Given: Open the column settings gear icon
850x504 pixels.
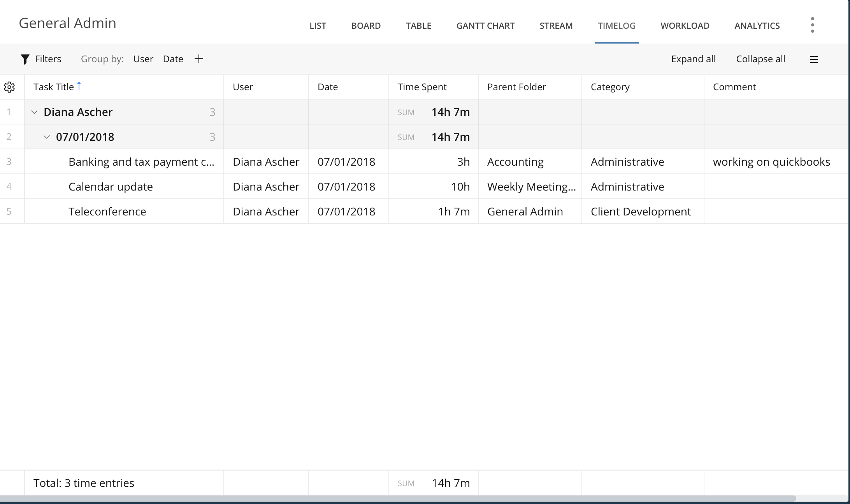Looking at the screenshot, I should [9, 87].
